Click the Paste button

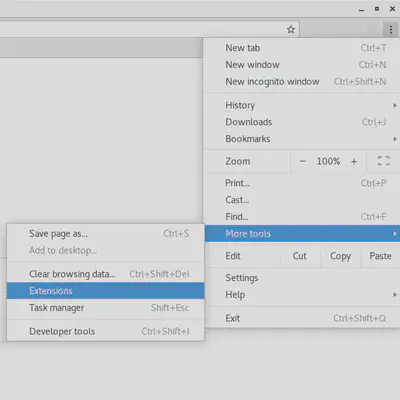[x=380, y=256]
